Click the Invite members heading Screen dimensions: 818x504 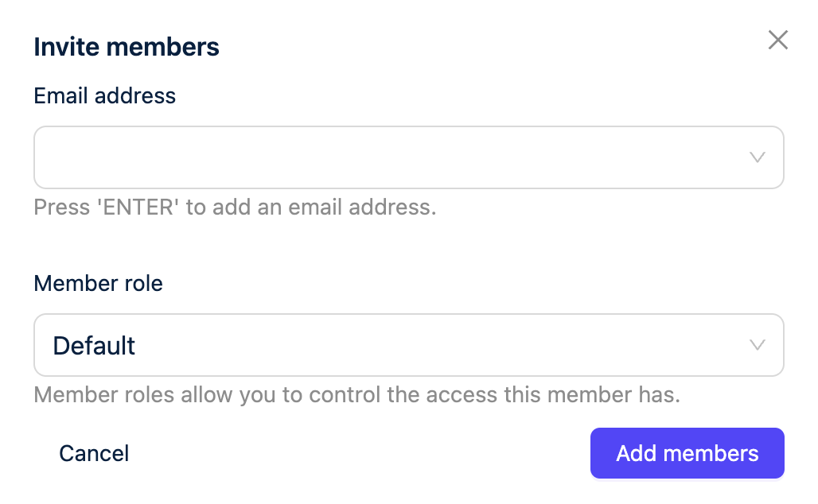[127, 47]
